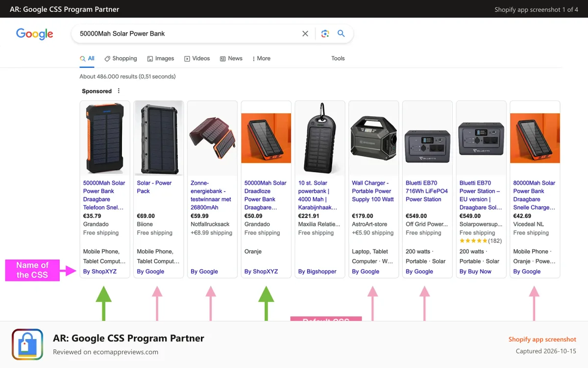This screenshot has width=588, height=368.
Task: Click 'By Google' under the Vicedeal NL listing
Action: pos(527,271)
